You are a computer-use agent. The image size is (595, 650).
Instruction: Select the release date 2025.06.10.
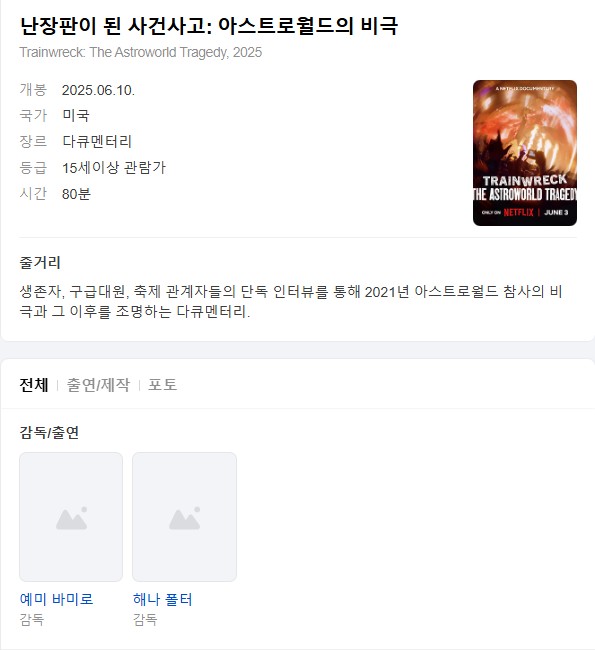coord(98,90)
